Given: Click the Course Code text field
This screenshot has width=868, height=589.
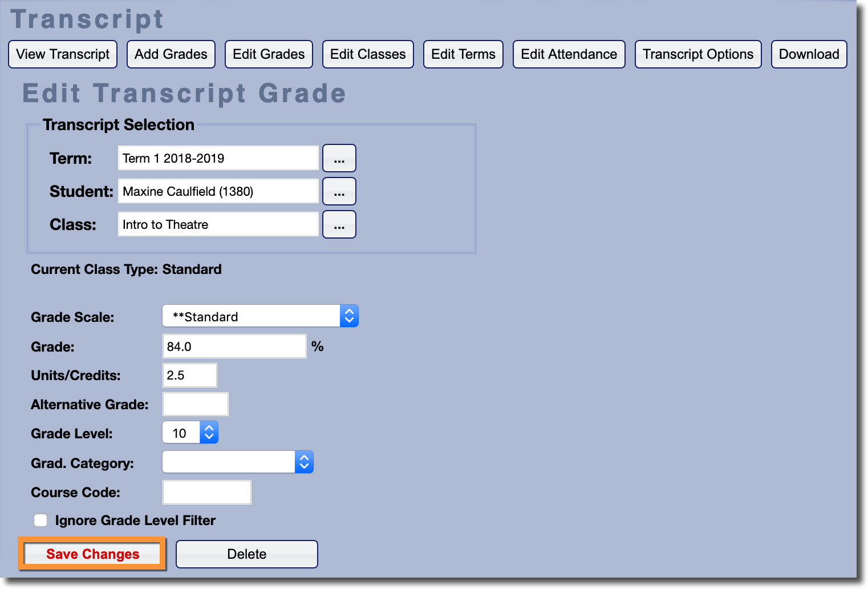Looking at the screenshot, I should (x=206, y=492).
